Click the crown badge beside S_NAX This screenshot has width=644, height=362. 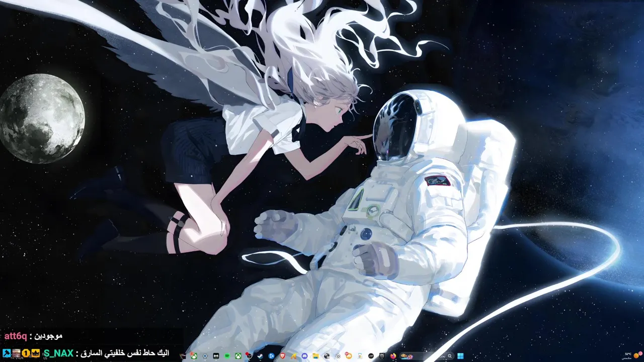point(36,353)
